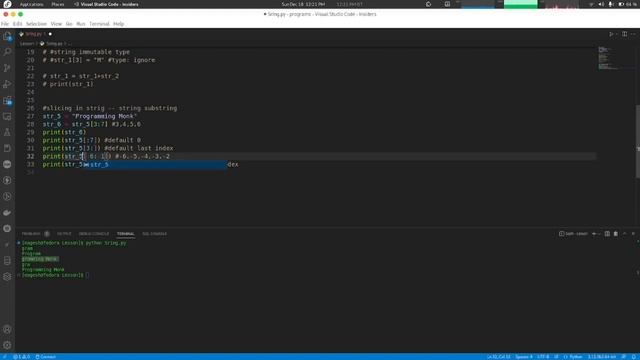Open the Terminal menu
This screenshot has height=360, width=640.
tap(99, 24)
